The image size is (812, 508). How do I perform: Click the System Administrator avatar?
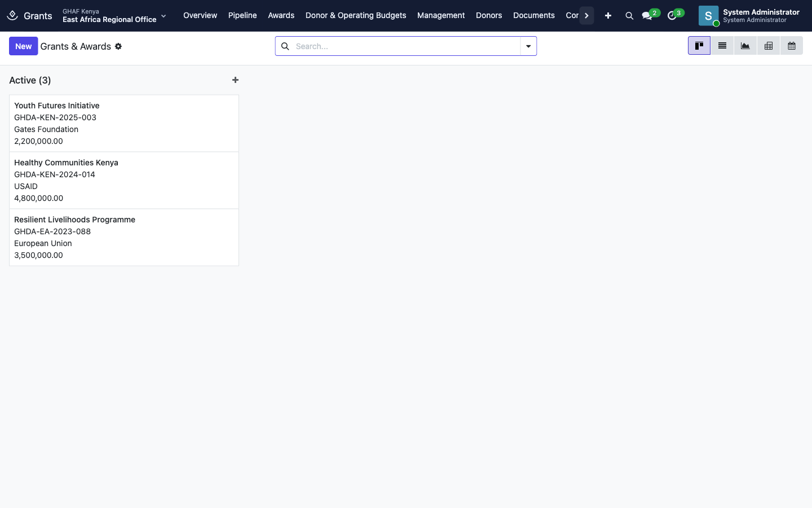[708, 16]
